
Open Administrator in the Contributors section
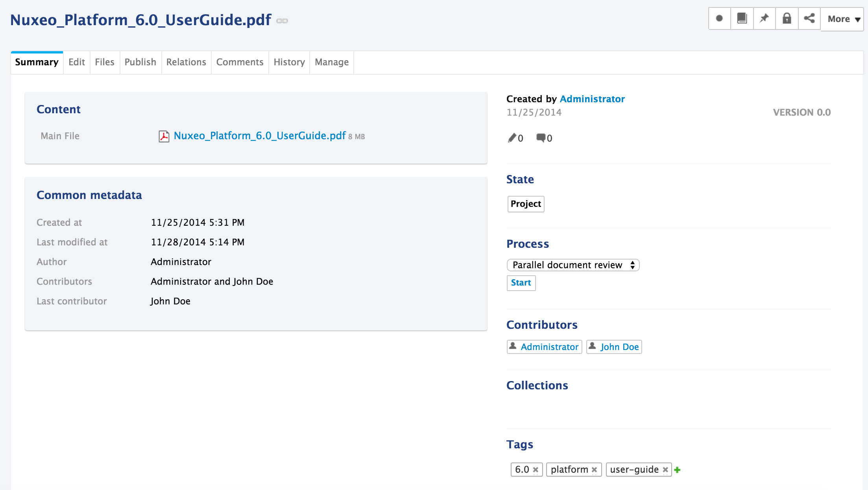tap(550, 347)
